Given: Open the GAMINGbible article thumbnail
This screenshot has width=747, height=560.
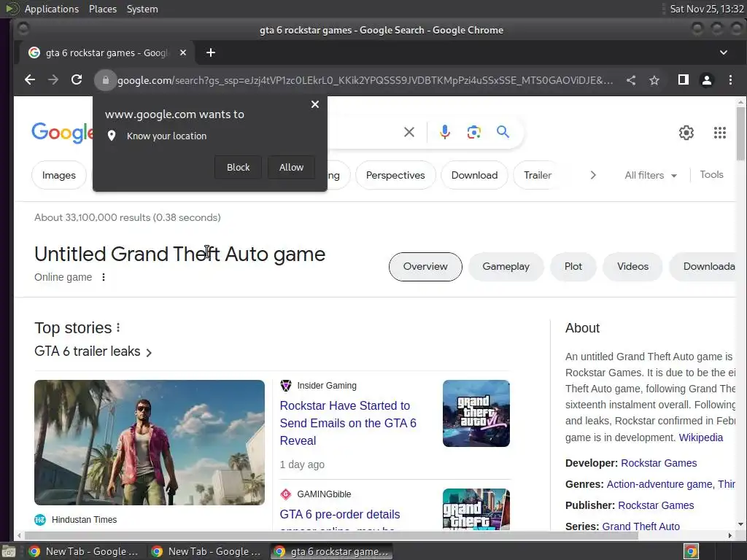Looking at the screenshot, I should coord(476,510).
